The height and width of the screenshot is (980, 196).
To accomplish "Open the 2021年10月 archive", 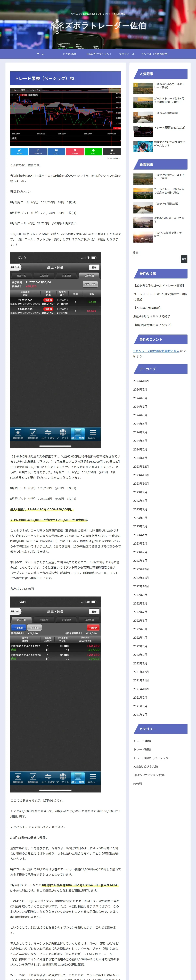I will (141, 689).
